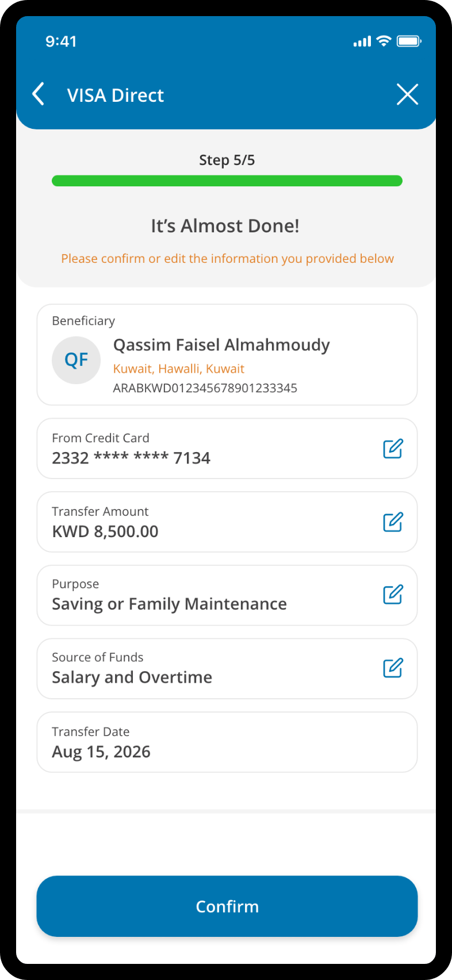Tap the Saving or Family Maintenance text
The image size is (452, 980).
[169, 604]
